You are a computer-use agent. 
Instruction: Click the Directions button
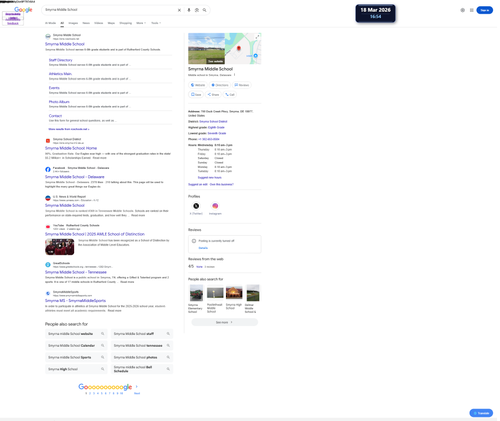click(x=220, y=85)
